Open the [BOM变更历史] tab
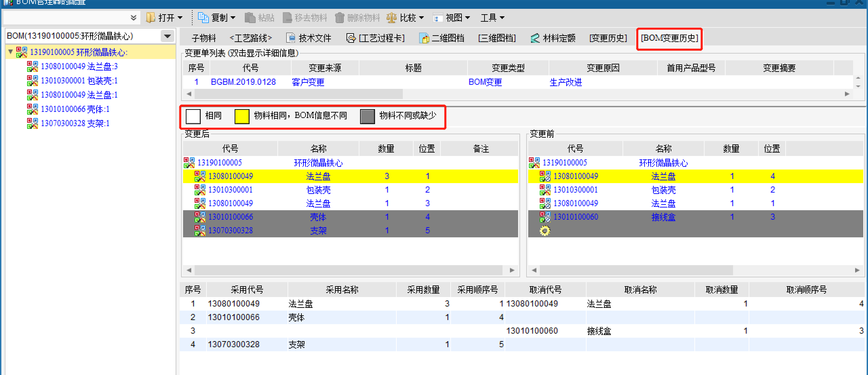Screen dimensions: 868x375 [x=669, y=38]
